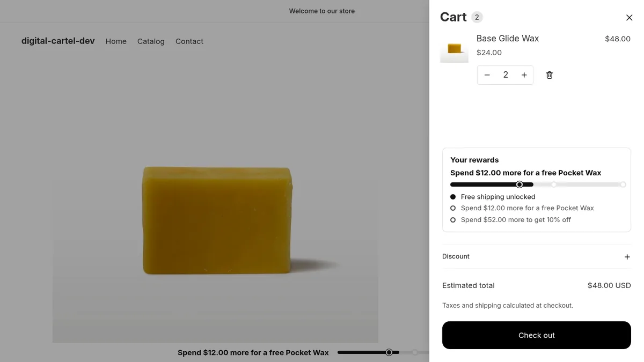Decrease quantity with the minus icon

pyautogui.click(x=487, y=75)
